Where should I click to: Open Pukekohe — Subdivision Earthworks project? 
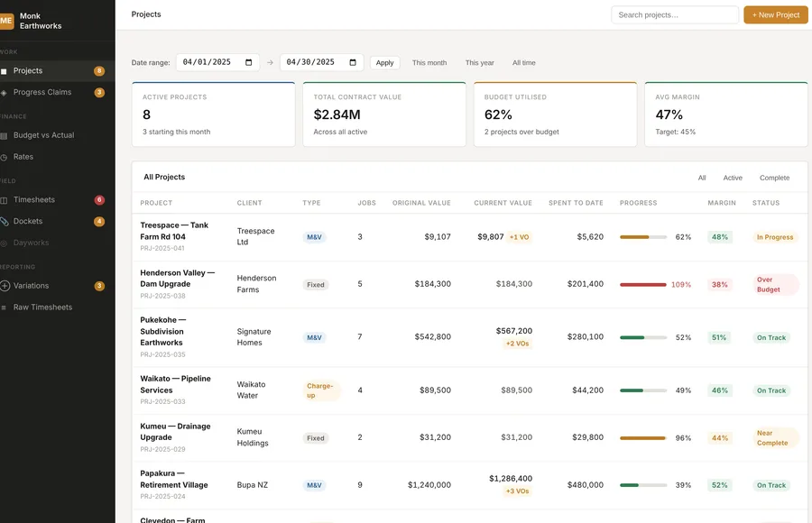click(x=163, y=332)
